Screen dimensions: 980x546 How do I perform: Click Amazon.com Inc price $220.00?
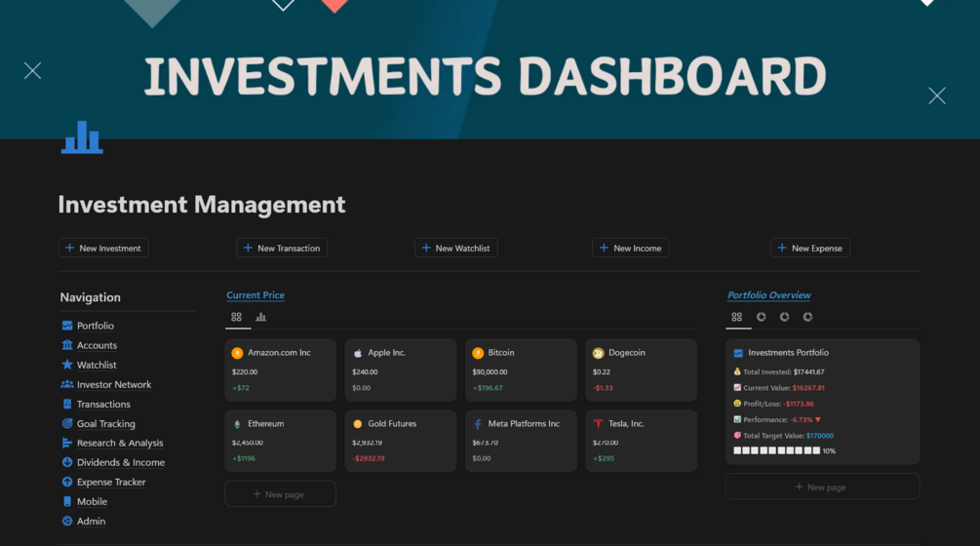[245, 371]
